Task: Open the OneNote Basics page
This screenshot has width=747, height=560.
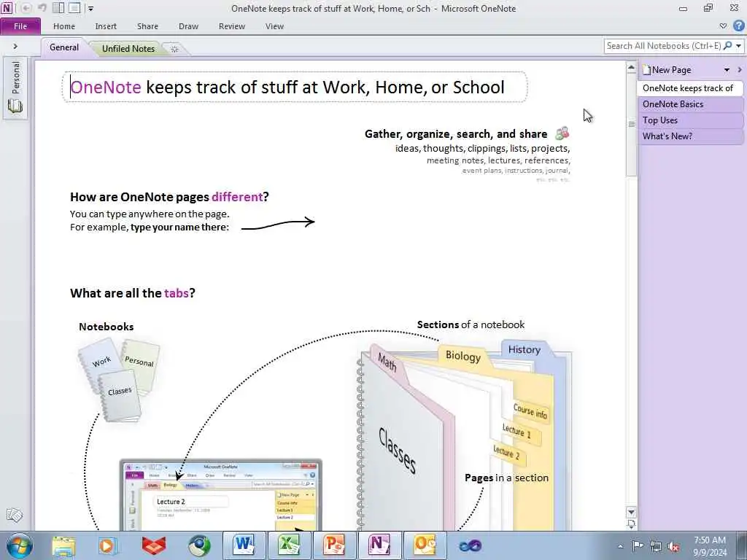Action: 689,104
